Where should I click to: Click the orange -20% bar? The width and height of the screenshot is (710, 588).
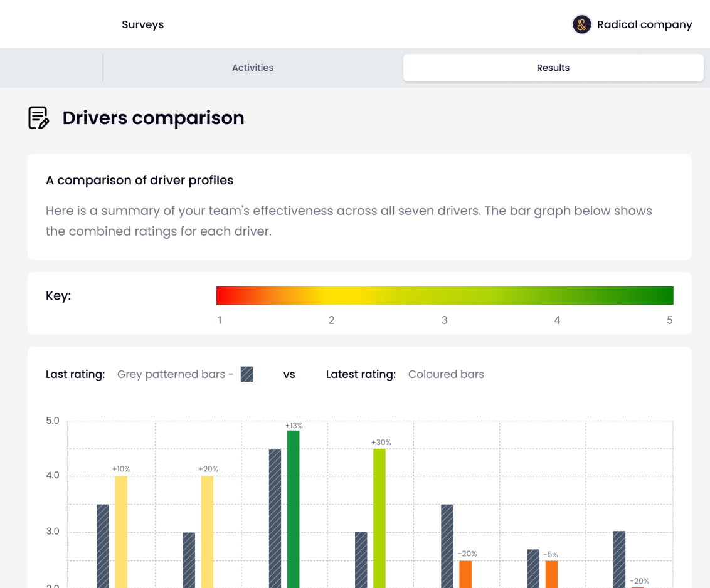pyautogui.click(x=465, y=574)
